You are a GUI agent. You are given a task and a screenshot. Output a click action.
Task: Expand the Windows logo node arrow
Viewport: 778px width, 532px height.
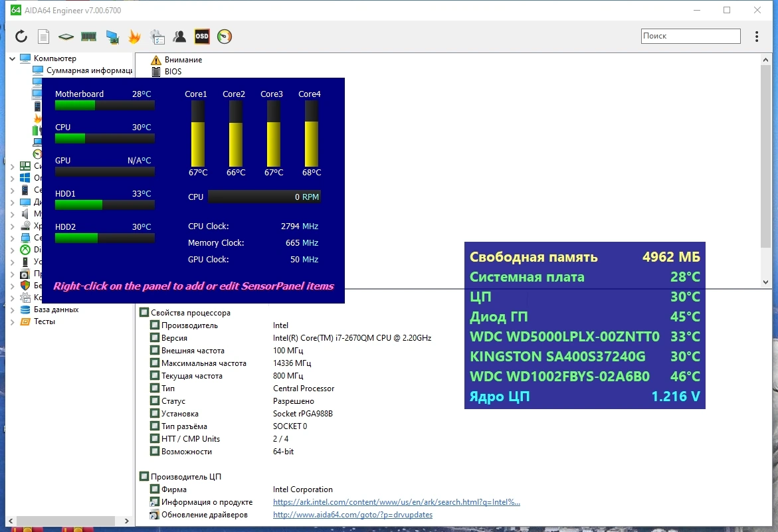13,178
